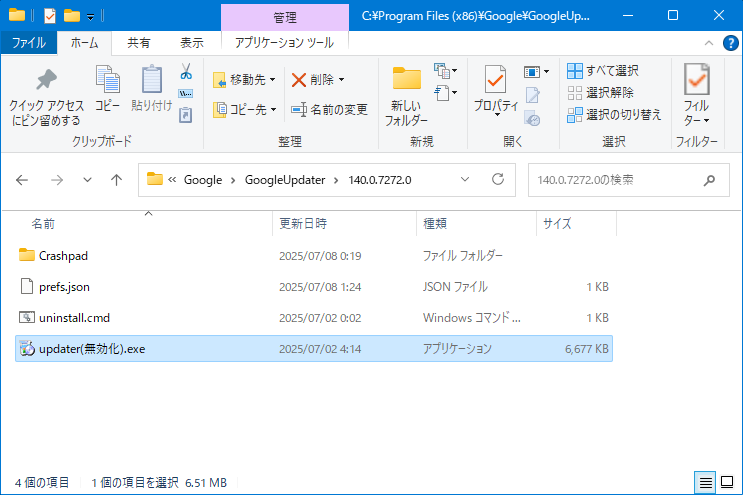
Task: Click 140.0.7272.0 breadcrumb segment
Action: tap(380, 180)
